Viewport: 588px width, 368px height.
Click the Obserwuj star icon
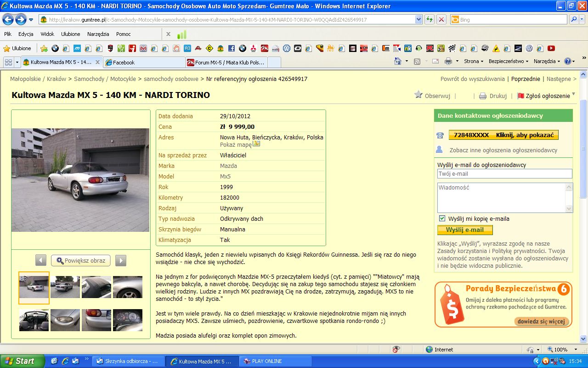click(418, 95)
